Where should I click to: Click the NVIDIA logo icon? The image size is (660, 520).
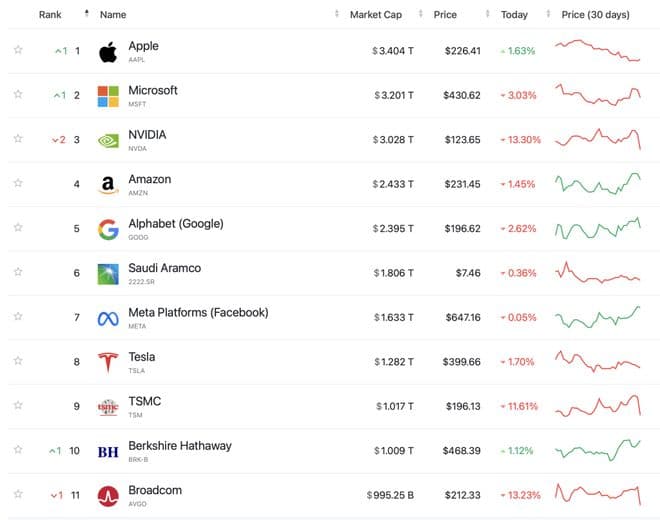(108, 141)
